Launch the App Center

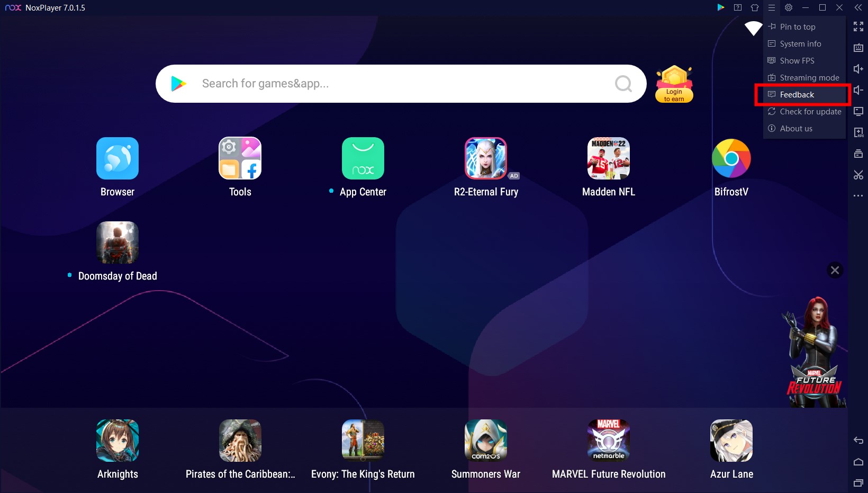(363, 158)
